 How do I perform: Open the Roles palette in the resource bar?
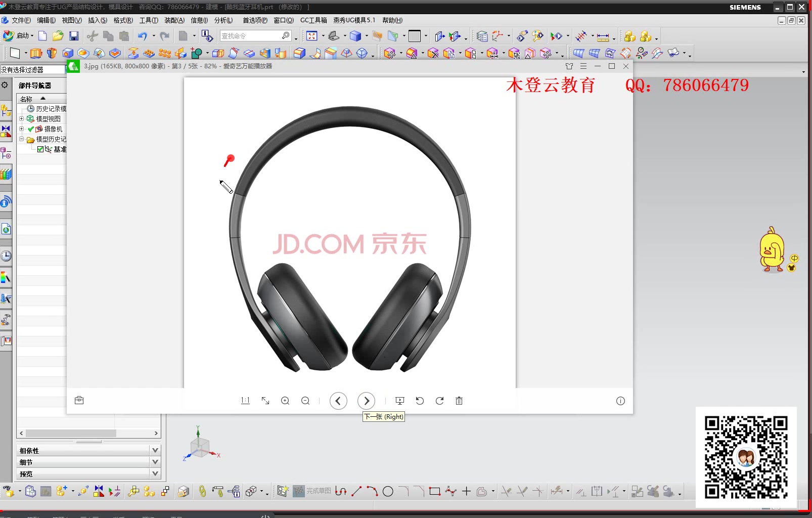(6, 341)
